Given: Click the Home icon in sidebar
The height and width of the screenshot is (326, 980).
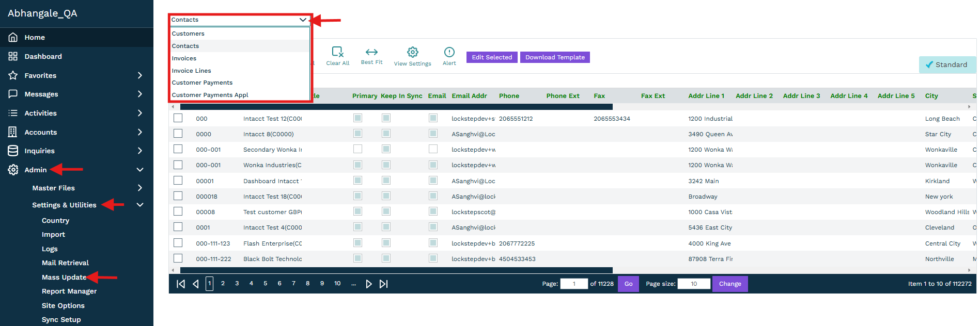Looking at the screenshot, I should (x=13, y=37).
